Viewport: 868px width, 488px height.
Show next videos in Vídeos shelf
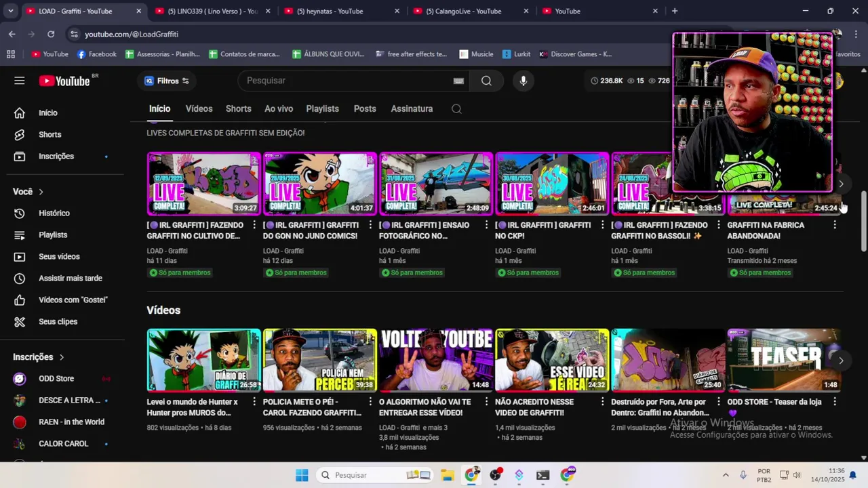(x=841, y=361)
